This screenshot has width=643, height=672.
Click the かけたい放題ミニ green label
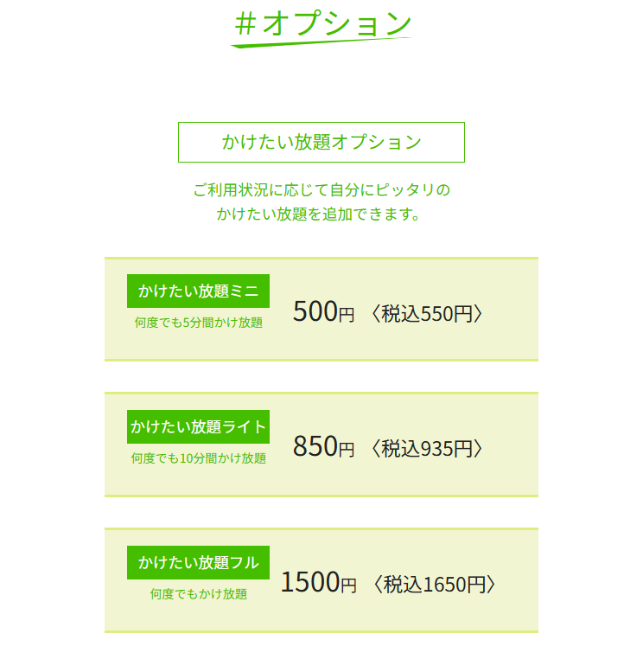tap(198, 291)
